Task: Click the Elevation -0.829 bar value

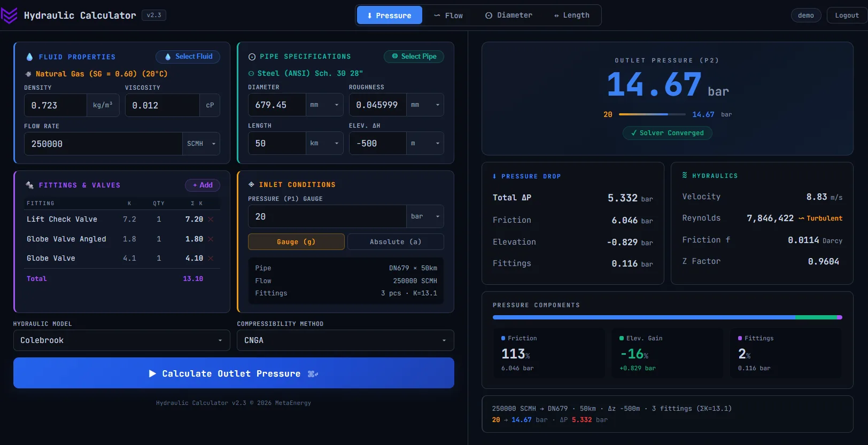Action: pyautogui.click(x=630, y=243)
